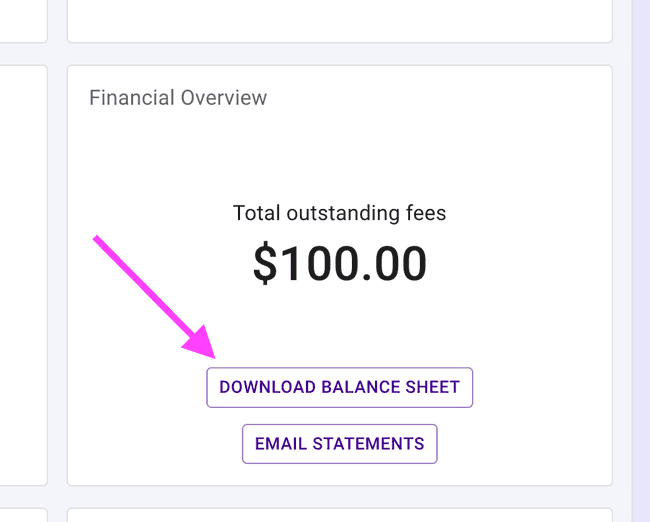Click the $100.00 outstanding amount
Image resolution: width=650 pixels, height=522 pixels.
[339, 263]
